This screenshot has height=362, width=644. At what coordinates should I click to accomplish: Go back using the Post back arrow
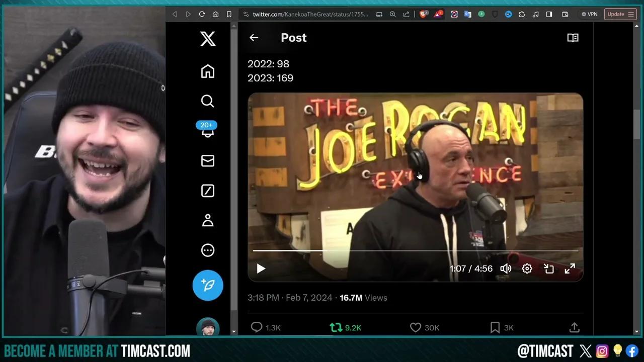pyautogui.click(x=254, y=38)
